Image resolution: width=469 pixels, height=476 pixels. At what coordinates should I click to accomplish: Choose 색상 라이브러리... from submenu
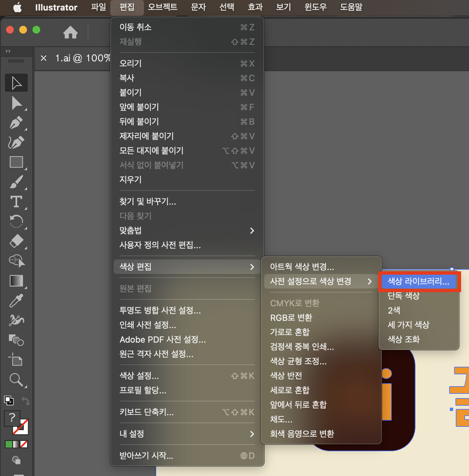418,281
